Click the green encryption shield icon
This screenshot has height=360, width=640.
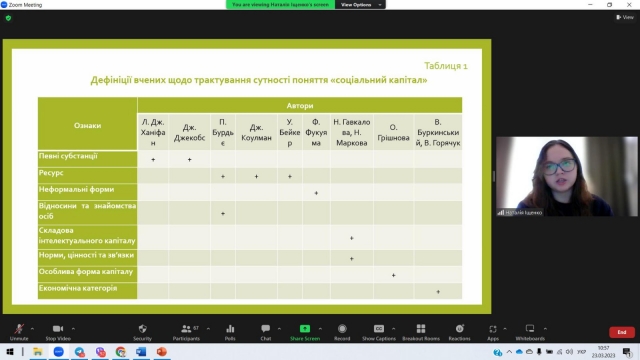pos(8,18)
